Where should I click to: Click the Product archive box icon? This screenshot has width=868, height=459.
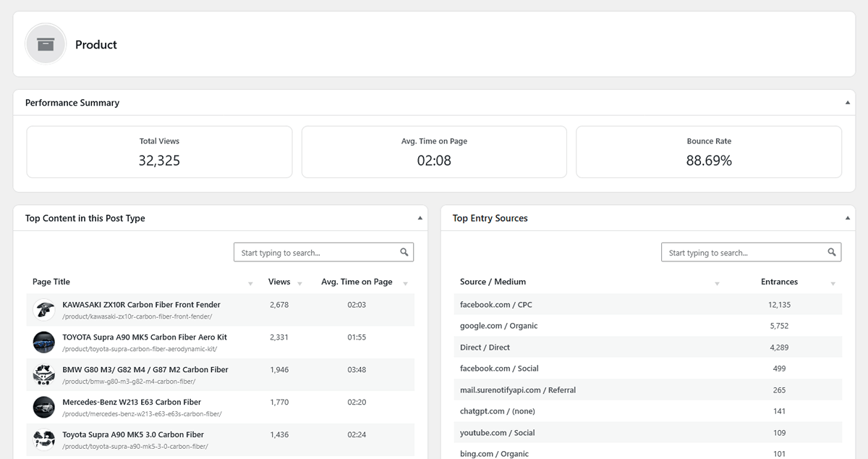coord(46,44)
